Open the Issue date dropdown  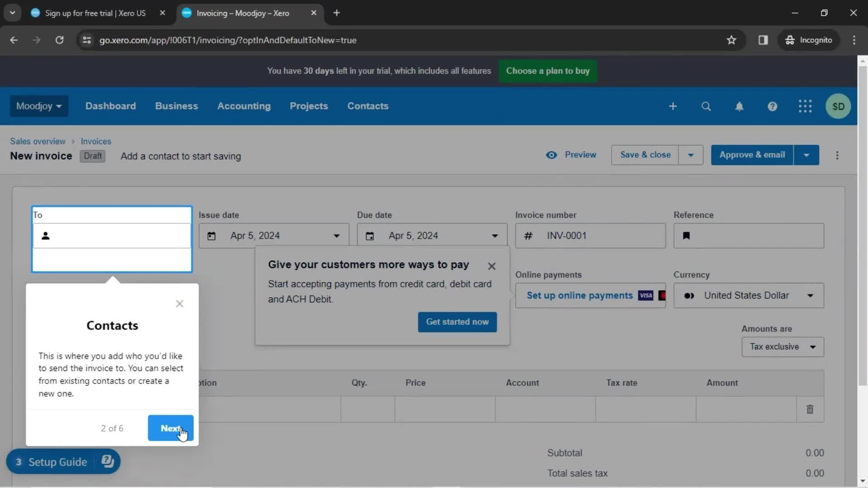[336, 236]
